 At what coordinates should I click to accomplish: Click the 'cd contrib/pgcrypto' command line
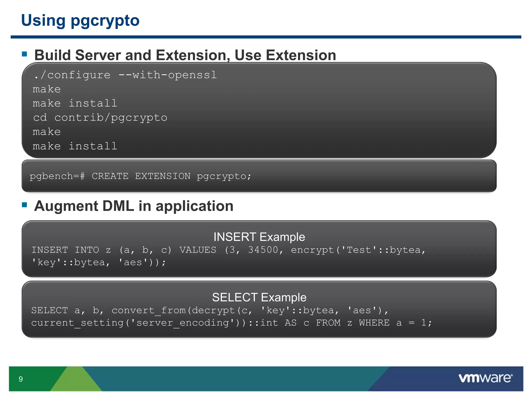pyautogui.click(x=100, y=118)
